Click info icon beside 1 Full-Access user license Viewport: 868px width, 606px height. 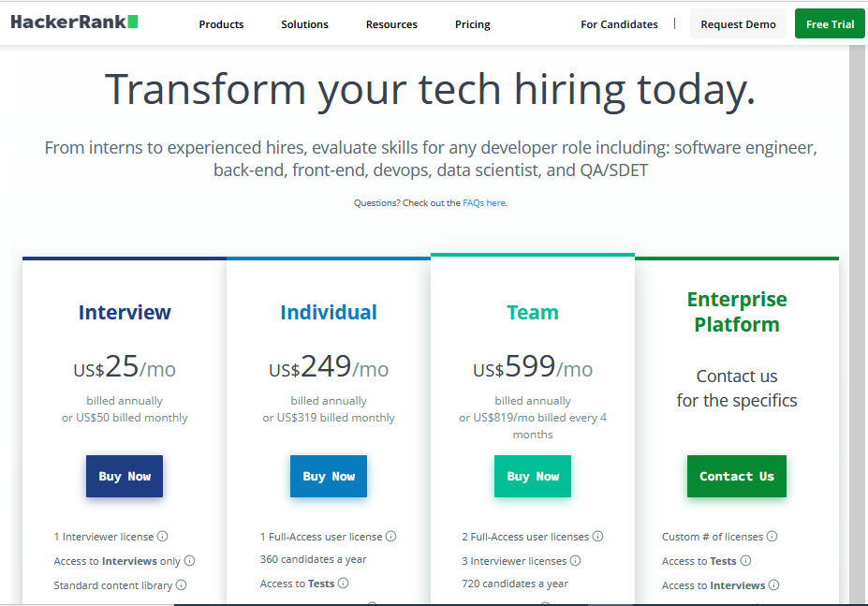click(390, 536)
